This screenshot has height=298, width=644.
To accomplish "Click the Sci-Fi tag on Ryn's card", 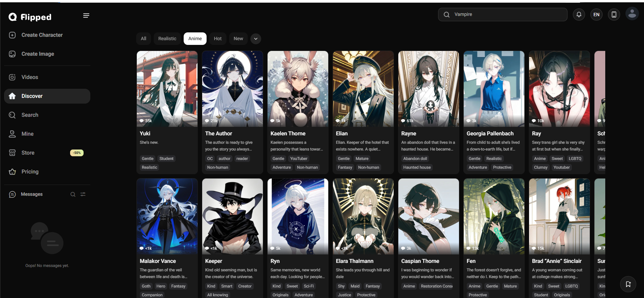I will [309, 286].
